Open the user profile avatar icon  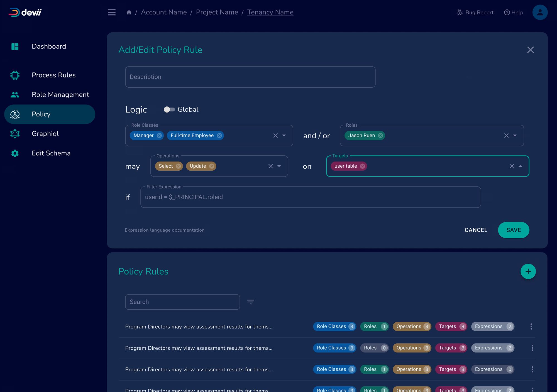click(540, 12)
